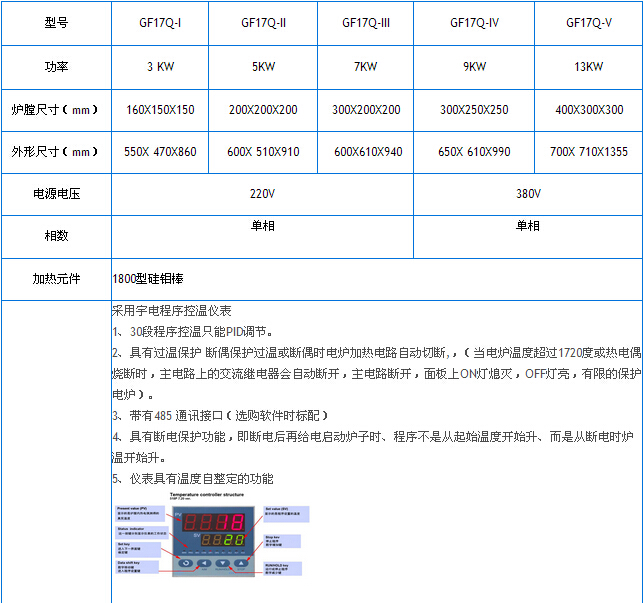Select the 'GF17Q-V' model cell
Image resolution: width=644 pixels, height=603 pixels.
click(x=589, y=23)
